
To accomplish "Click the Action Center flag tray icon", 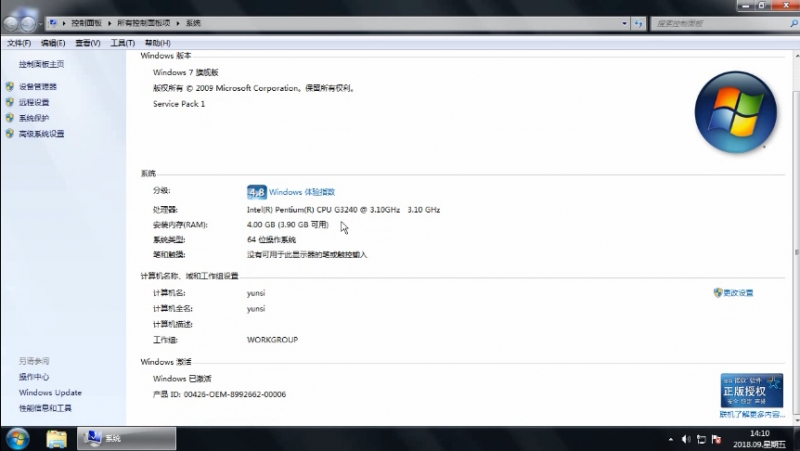I will (716, 439).
